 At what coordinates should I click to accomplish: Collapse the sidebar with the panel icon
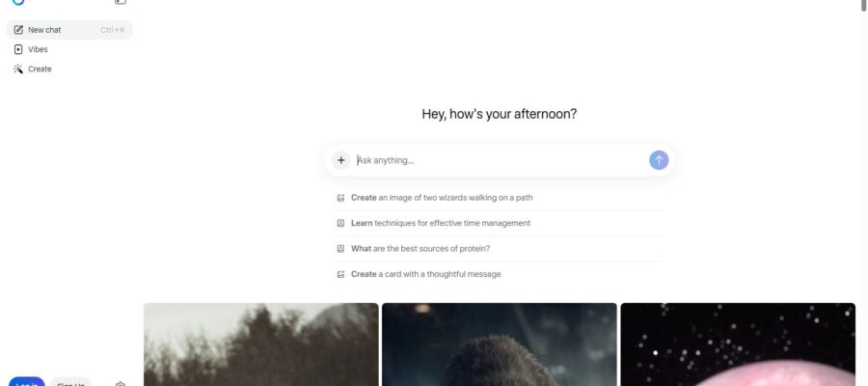[121, 2]
